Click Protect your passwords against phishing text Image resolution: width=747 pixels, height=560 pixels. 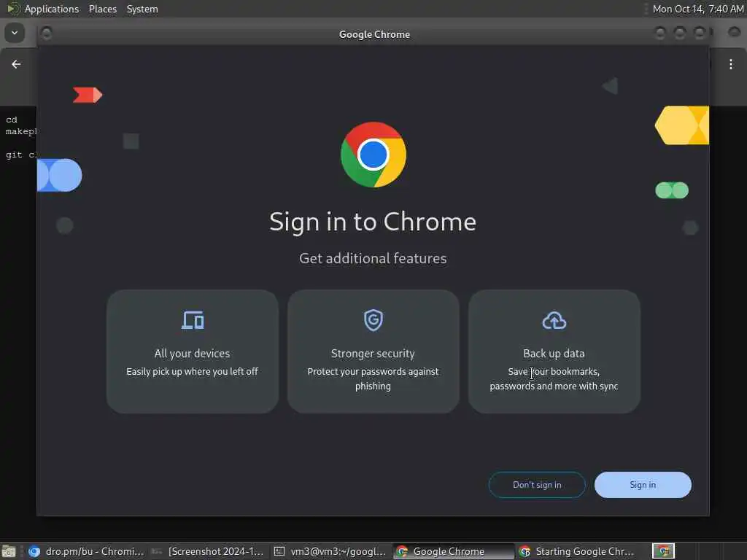click(373, 378)
